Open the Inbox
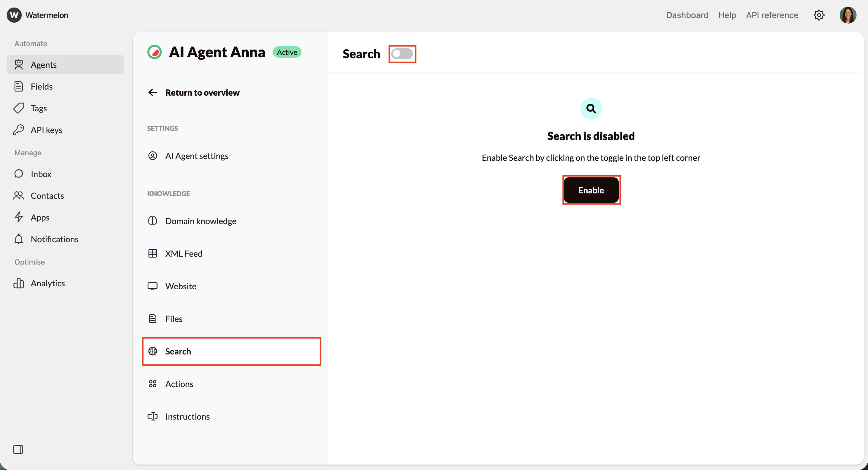 41,173
